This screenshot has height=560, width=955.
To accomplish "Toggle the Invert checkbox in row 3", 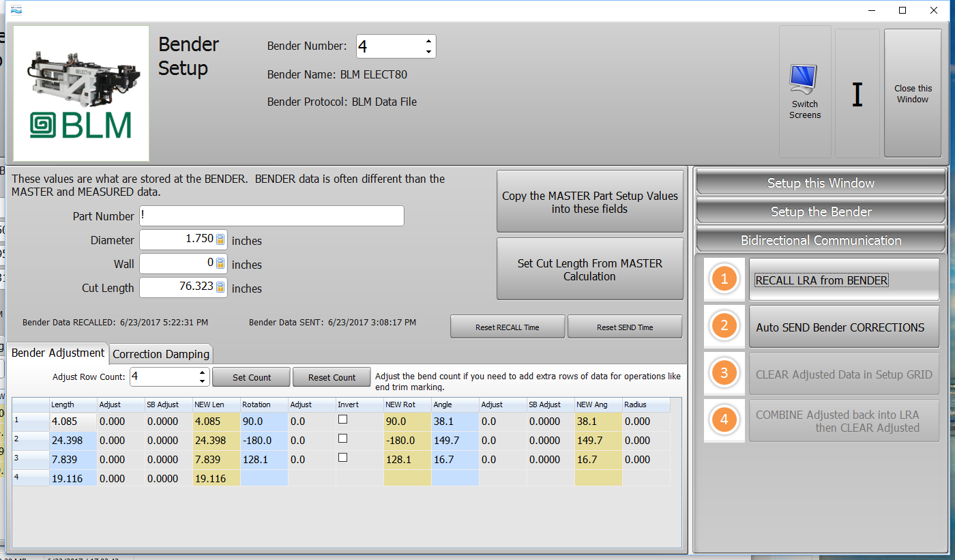I will [343, 458].
